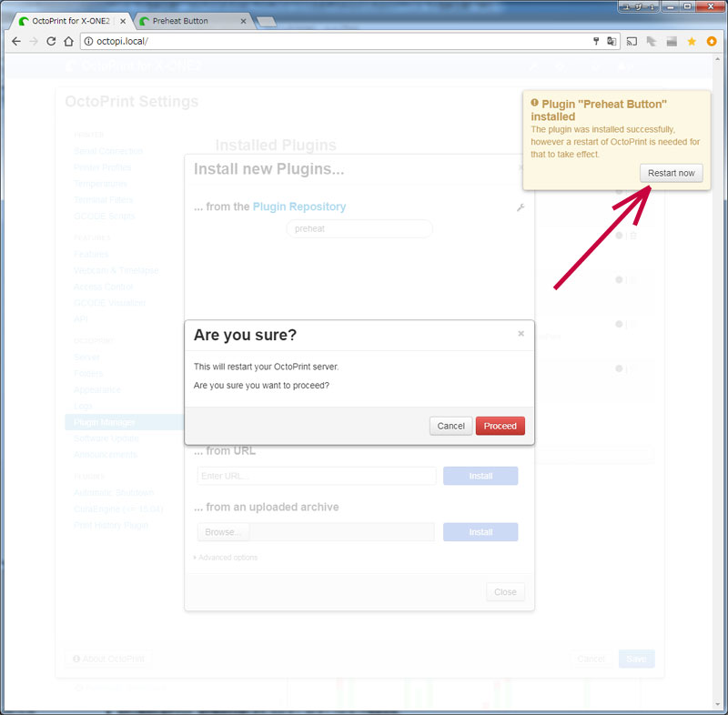
Task: Click the cast icon in browser toolbar
Action: click(x=632, y=41)
